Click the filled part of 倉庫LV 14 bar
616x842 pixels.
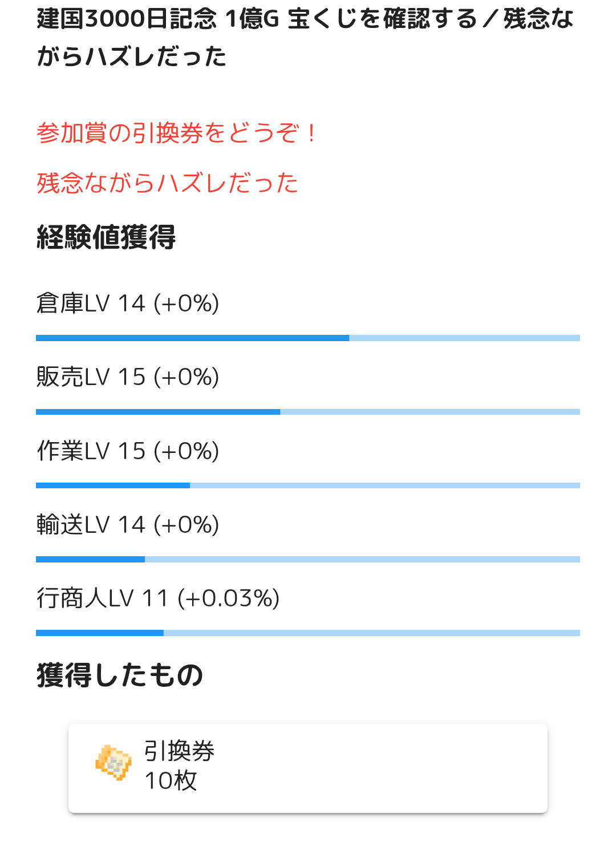[192, 338]
